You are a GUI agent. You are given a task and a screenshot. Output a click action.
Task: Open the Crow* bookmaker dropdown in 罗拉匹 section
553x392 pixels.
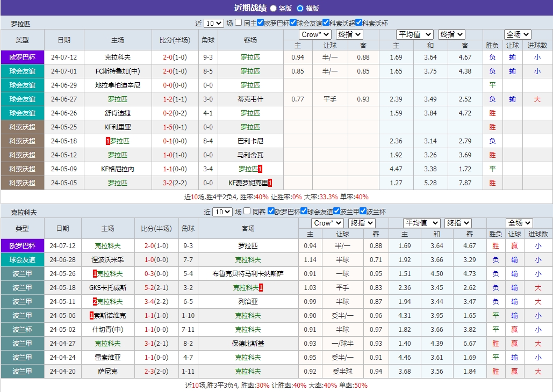pos(315,34)
